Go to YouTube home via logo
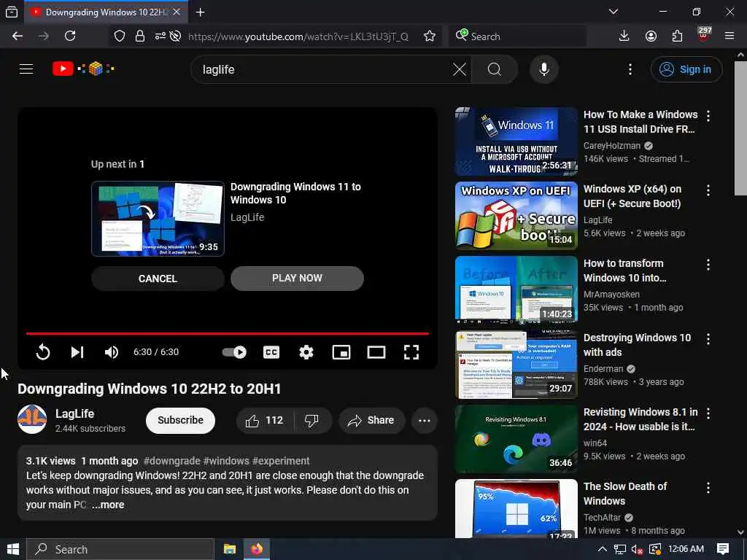The width and height of the screenshot is (747, 560). pos(83,69)
